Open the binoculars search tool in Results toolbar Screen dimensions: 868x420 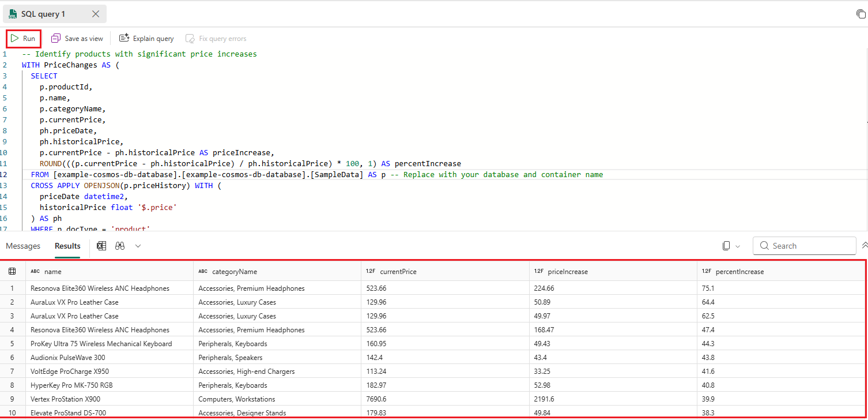point(120,246)
